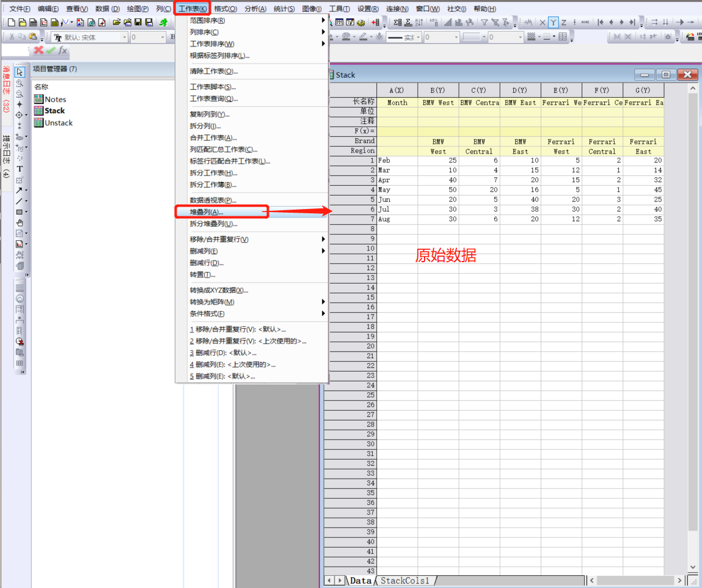702x588 pixels.
Task: Select the line drawing tool
Action: click(20, 201)
